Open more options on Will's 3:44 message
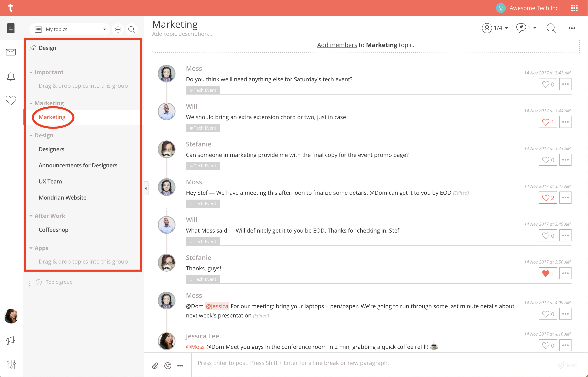 coord(565,122)
